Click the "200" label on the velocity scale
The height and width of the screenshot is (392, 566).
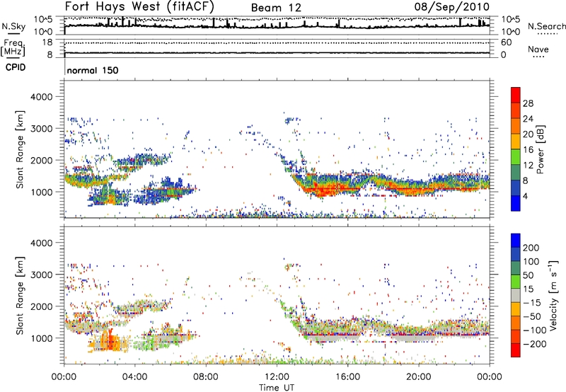[x=531, y=248]
